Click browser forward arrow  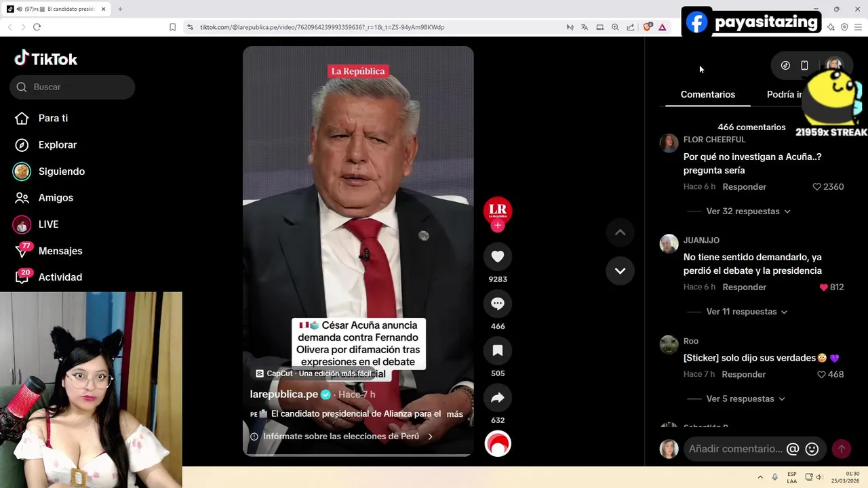[23, 27]
